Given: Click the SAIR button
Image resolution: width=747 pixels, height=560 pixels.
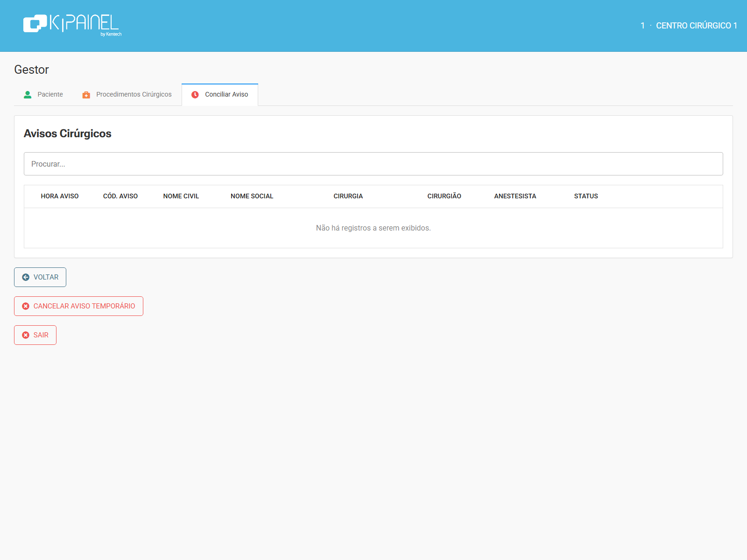Looking at the screenshot, I should [x=35, y=335].
